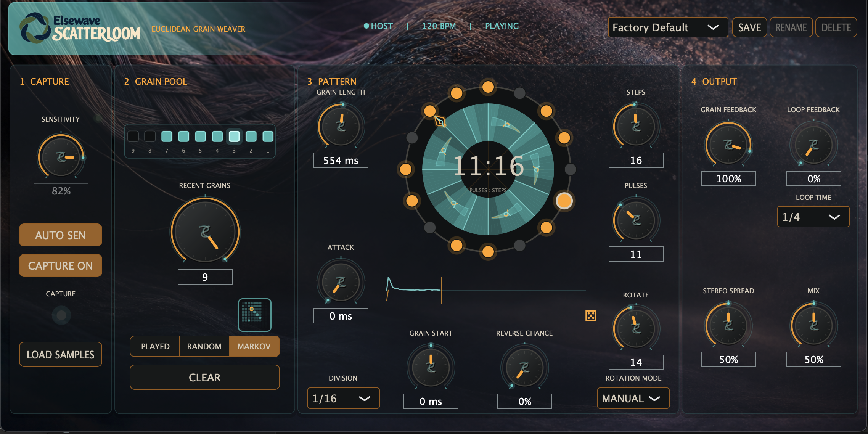
Task: Toggle grain pool slot 1
Action: [268, 136]
